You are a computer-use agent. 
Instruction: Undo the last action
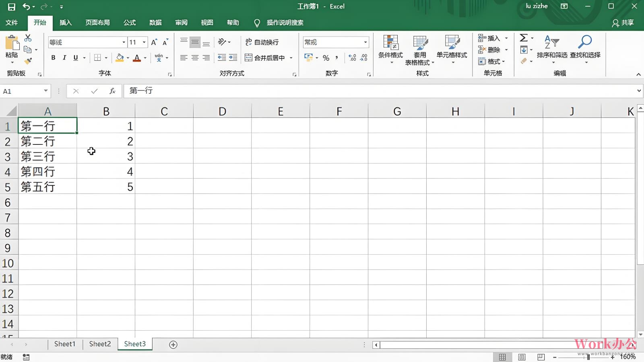[26, 6]
